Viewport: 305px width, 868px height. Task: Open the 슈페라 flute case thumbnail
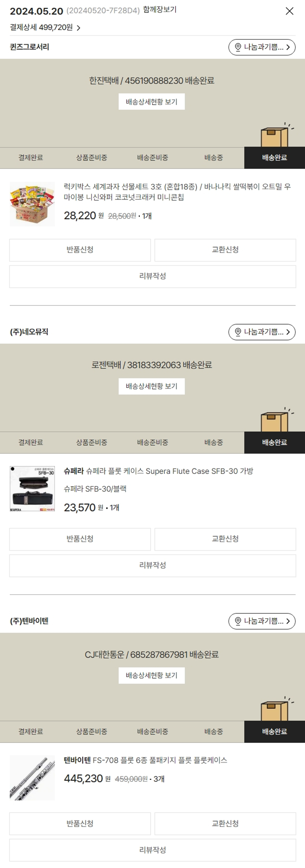32,489
